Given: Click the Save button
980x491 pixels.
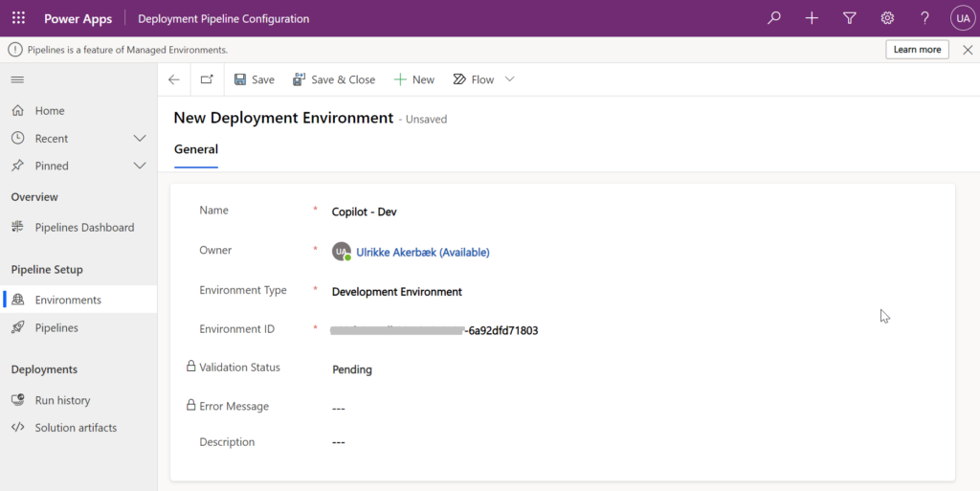Looking at the screenshot, I should [255, 79].
